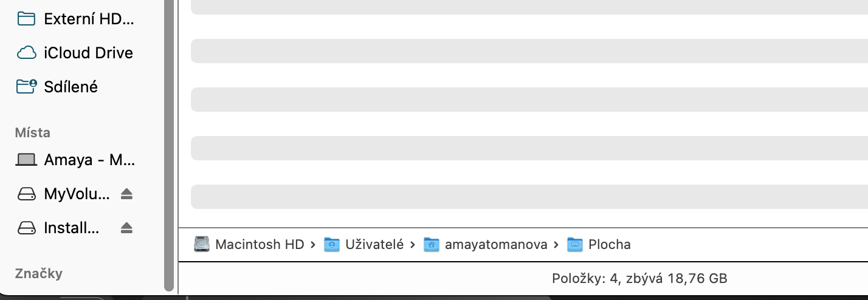Select Plocha folder in path bar
This screenshot has width=868, height=300.
point(609,245)
